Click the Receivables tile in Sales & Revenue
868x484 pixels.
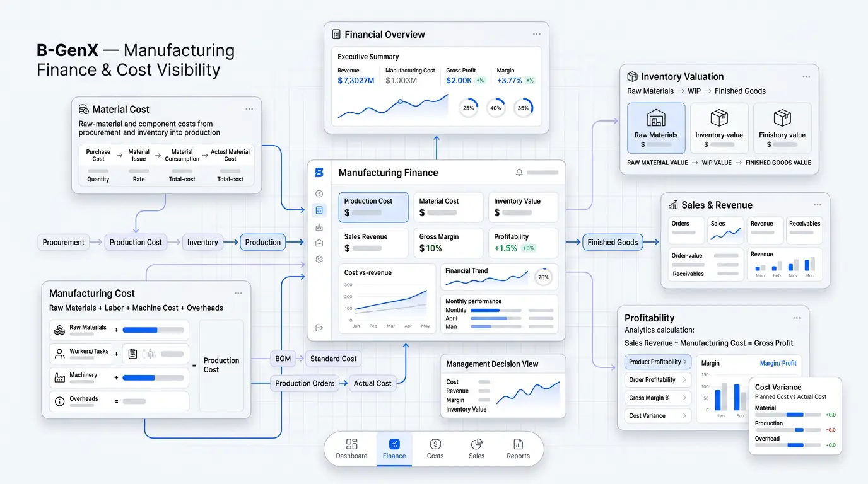tap(804, 231)
